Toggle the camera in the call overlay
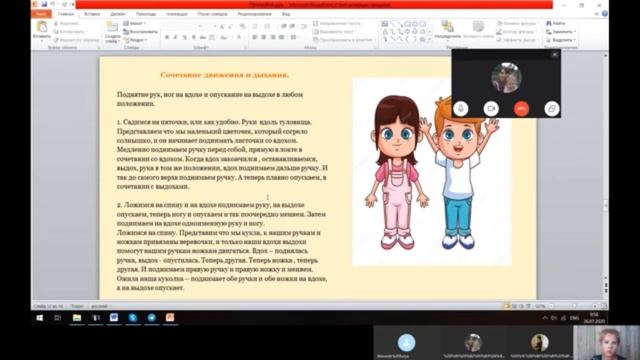The width and height of the screenshot is (640, 360). 491,109
